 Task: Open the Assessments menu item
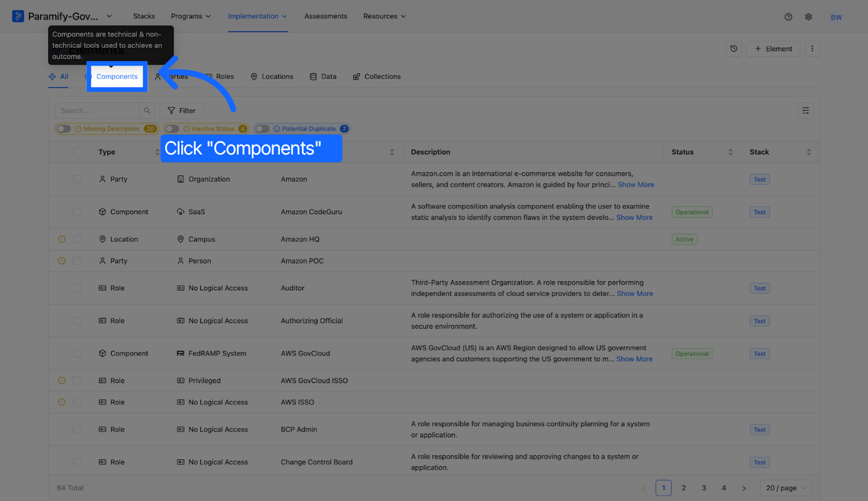pyautogui.click(x=325, y=16)
